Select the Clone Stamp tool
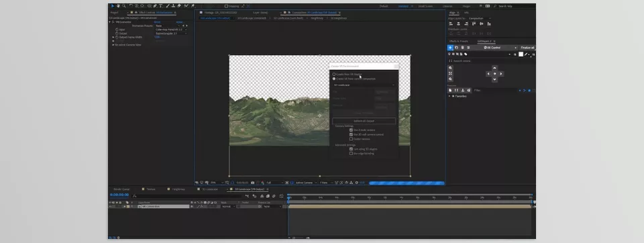The width and height of the screenshot is (644, 243). pyautogui.click(x=174, y=6)
